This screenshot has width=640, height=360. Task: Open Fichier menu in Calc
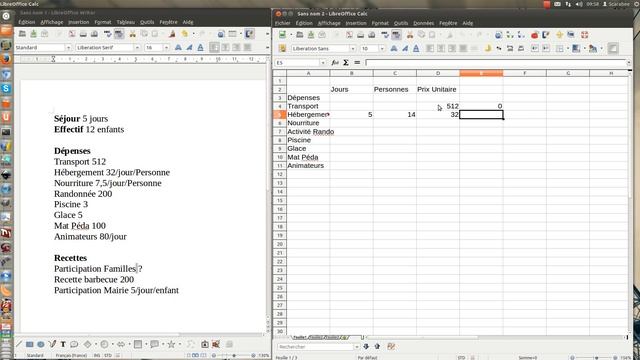point(282,23)
